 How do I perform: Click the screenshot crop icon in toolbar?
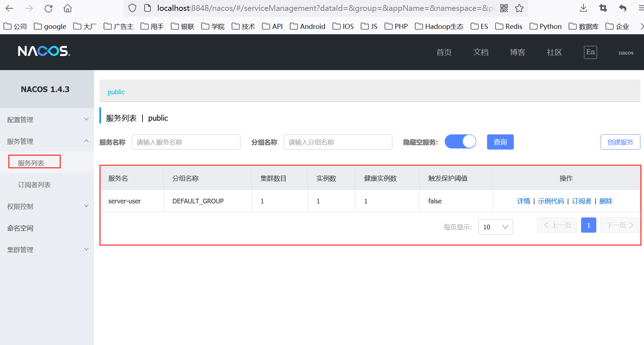click(x=603, y=8)
